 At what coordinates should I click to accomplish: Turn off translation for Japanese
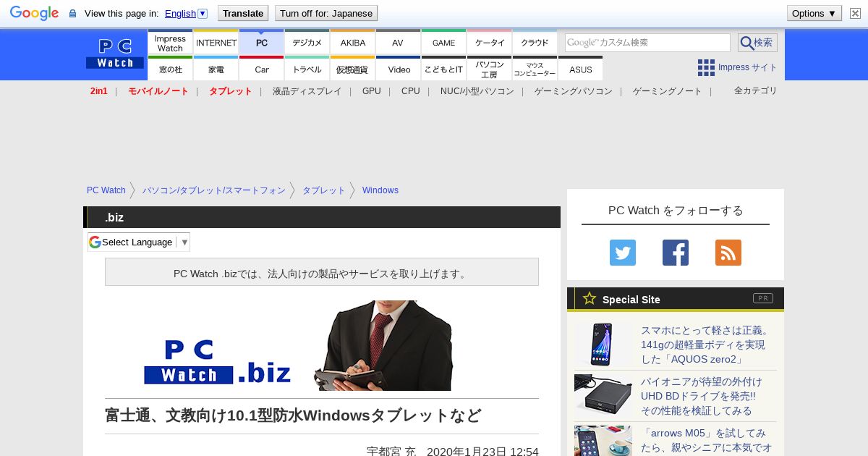click(x=326, y=13)
